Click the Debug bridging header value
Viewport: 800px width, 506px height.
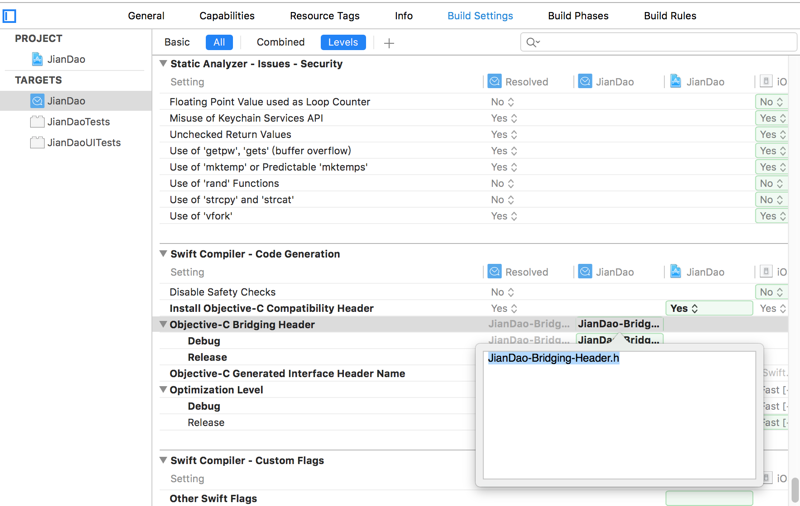point(619,340)
